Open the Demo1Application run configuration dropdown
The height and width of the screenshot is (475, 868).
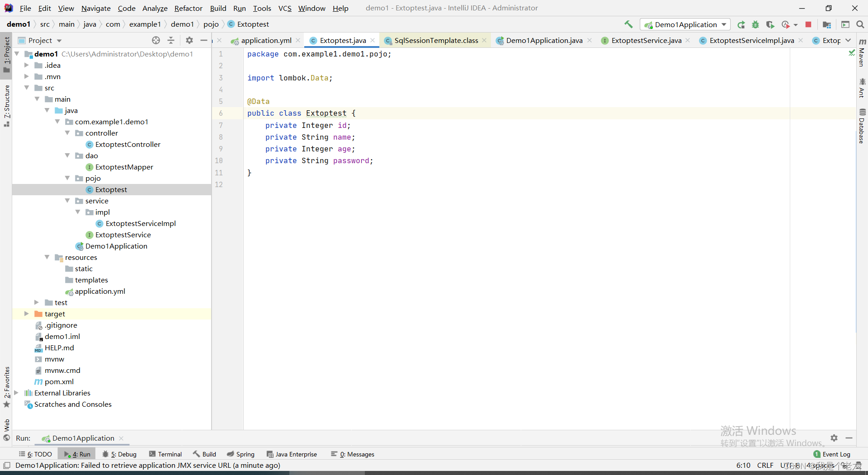pos(724,24)
